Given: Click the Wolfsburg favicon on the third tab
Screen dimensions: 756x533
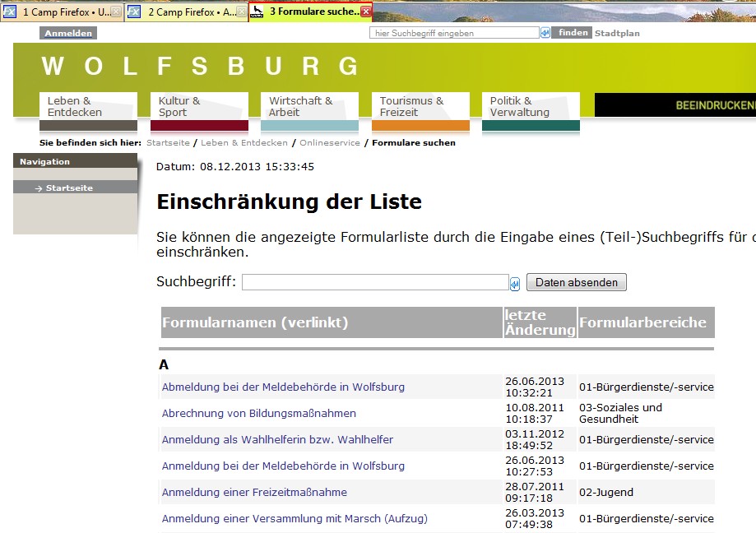Looking at the screenshot, I should coord(257,12).
